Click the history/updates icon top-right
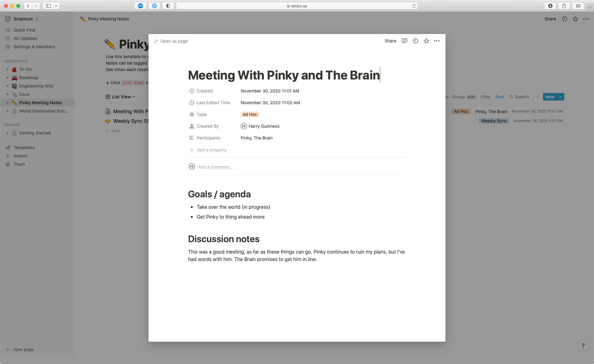 pos(415,40)
